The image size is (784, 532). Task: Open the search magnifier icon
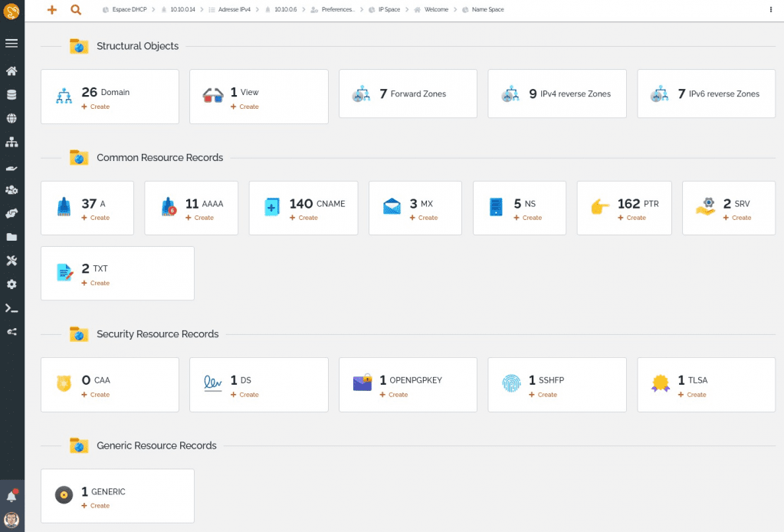(x=76, y=10)
